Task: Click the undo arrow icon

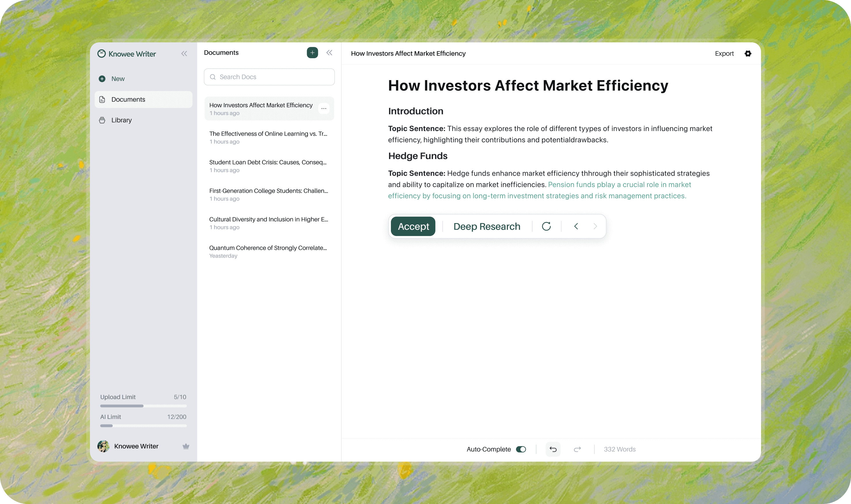Action: point(553,449)
